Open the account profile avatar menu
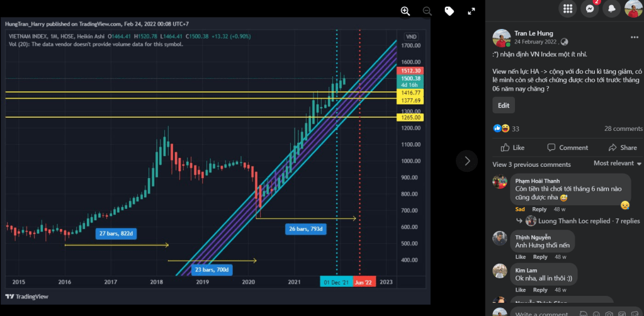The width and height of the screenshot is (644, 316). click(x=633, y=9)
